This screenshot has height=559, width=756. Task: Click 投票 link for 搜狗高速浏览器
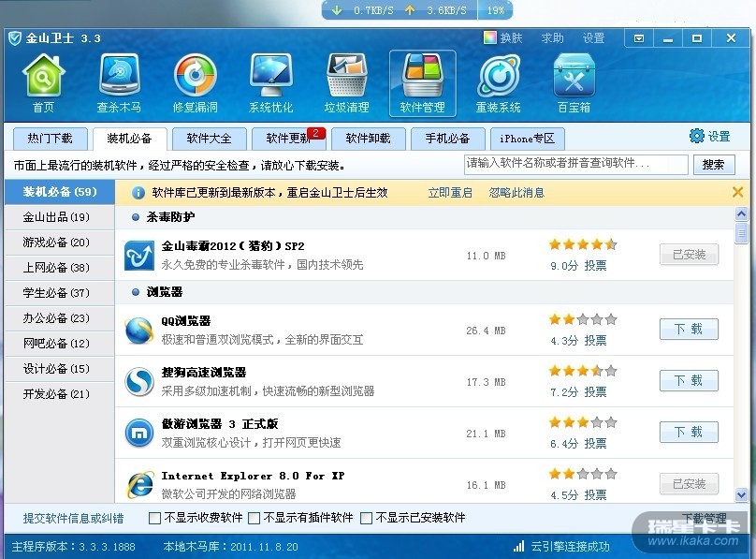coord(595,392)
